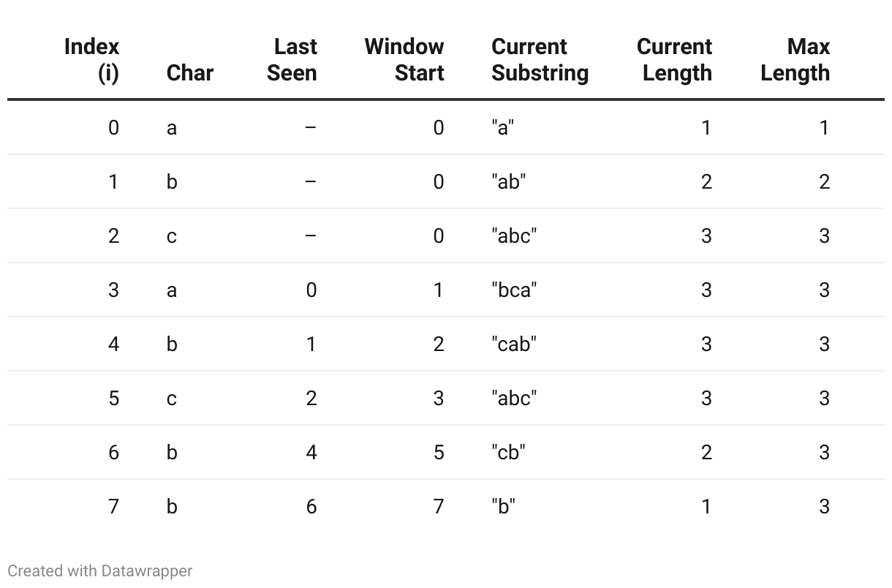Click the Current Substring column header
The height and width of the screenshot is (588, 892).
pos(540,60)
